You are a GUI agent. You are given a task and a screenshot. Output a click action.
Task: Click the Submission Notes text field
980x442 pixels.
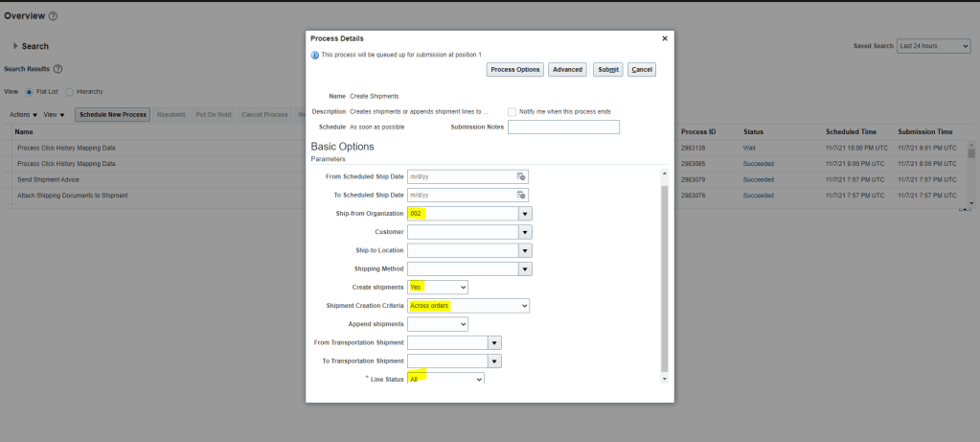click(563, 127)
